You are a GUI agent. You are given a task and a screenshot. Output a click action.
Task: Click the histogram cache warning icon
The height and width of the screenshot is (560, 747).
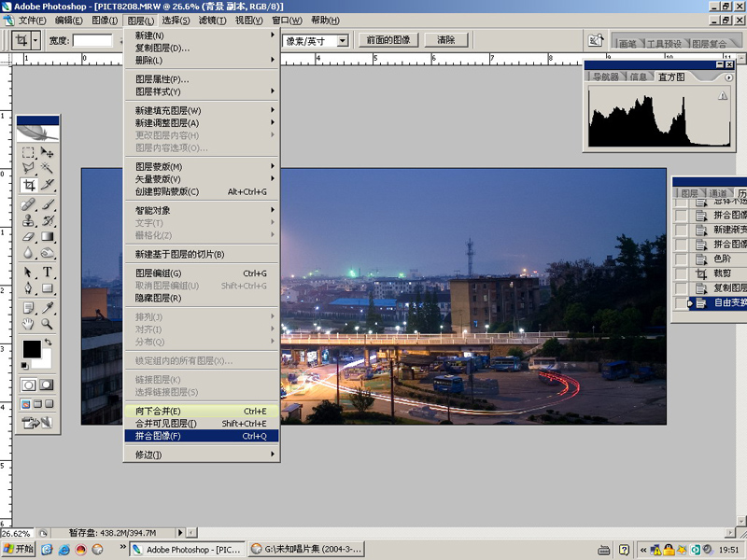pos(724,96)
